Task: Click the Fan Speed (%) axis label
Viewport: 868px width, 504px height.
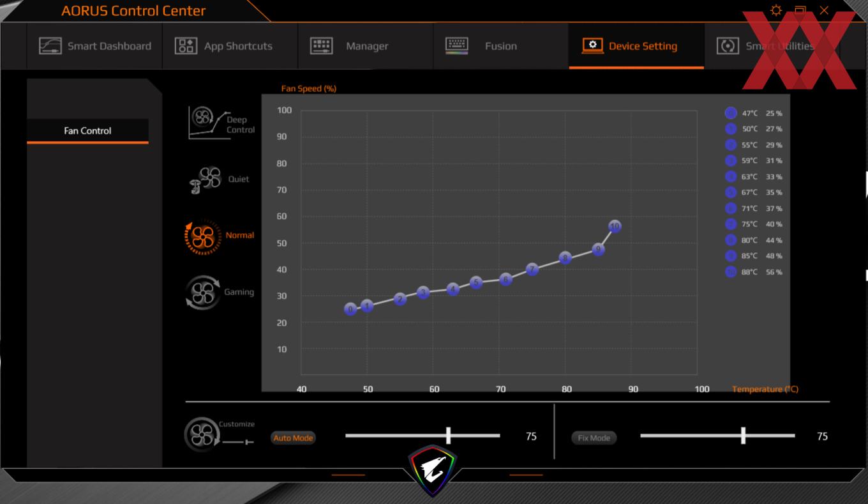Action: (x=309, y=89)
